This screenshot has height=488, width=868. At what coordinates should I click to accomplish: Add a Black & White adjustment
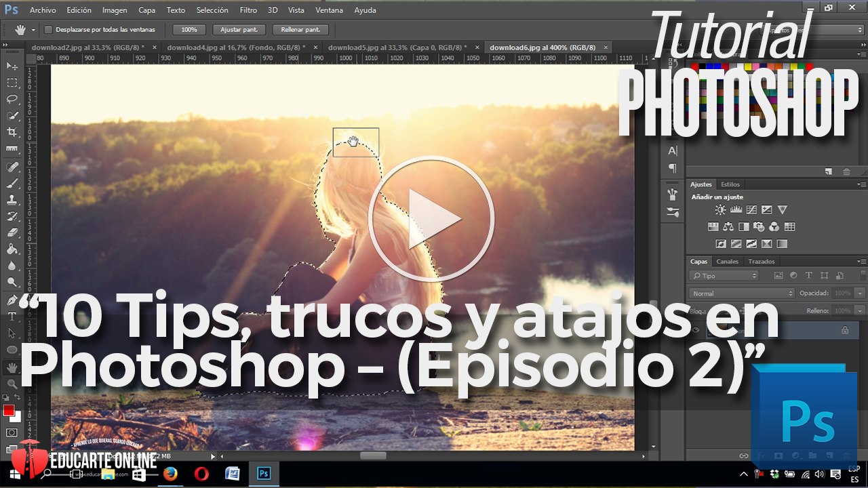[x=744, y=227]
